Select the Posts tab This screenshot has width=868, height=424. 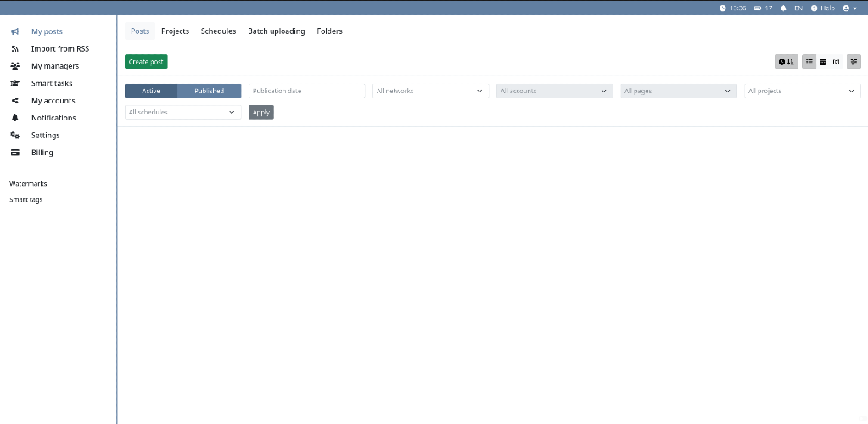(140, 31)
